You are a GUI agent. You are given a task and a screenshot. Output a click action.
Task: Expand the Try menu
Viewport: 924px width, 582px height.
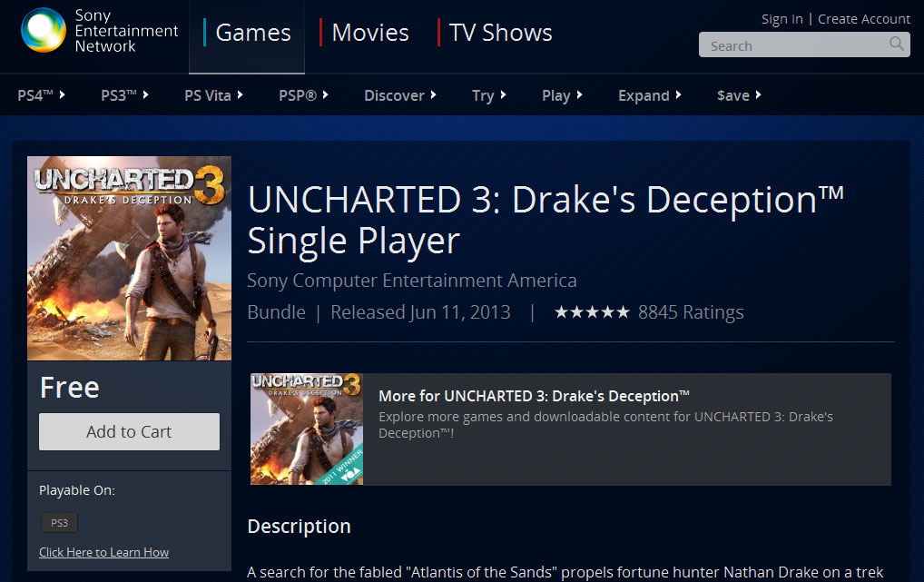pyautogui.click(x=488, y=95)
